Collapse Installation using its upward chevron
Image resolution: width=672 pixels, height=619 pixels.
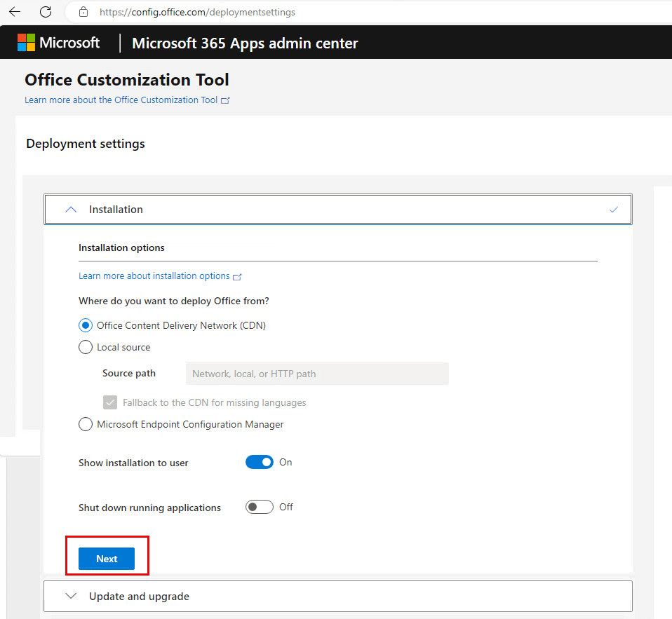(x=70, y=209)
